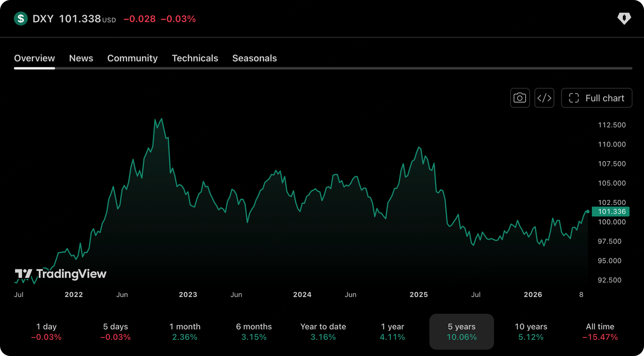Click the TradingView logo watermark
The height and width of the screenshot is (356, 644).
(x=60, y=274)
